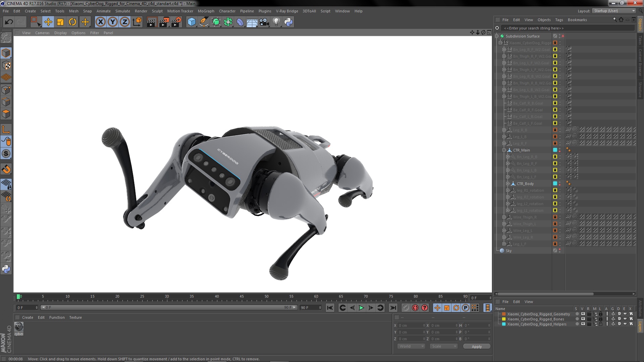Go to end of timeline
Screen dimensions: 644x362
click(393, 308)
